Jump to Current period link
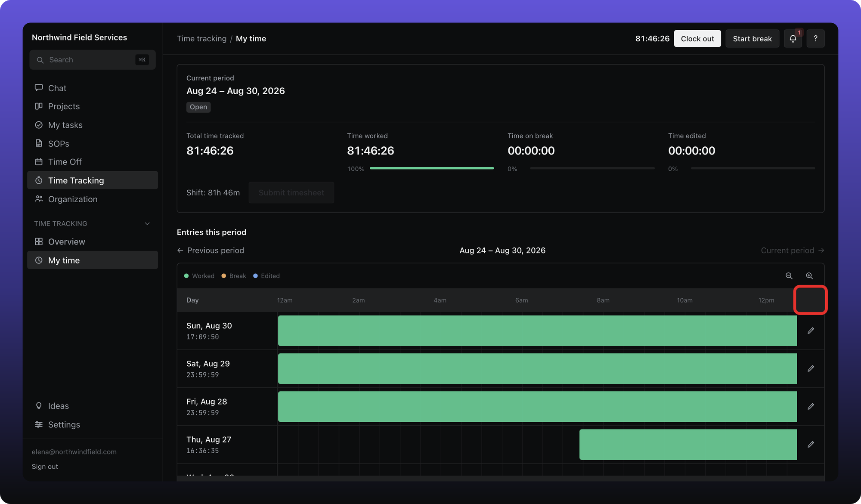Image resolution: width=861 pixels, height=504 pixels. click(x=792, y=250)
